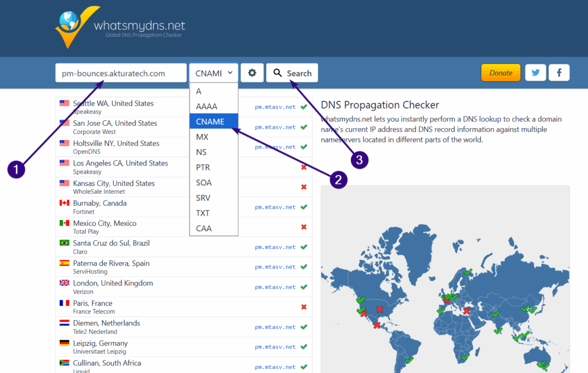This screenshot has height=373, width=588.
Task: Click the map checkmark over Australia
Action: 543,365
